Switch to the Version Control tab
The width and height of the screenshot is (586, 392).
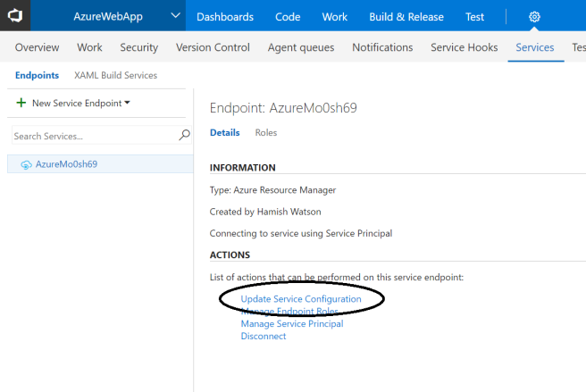click(213, 47)
